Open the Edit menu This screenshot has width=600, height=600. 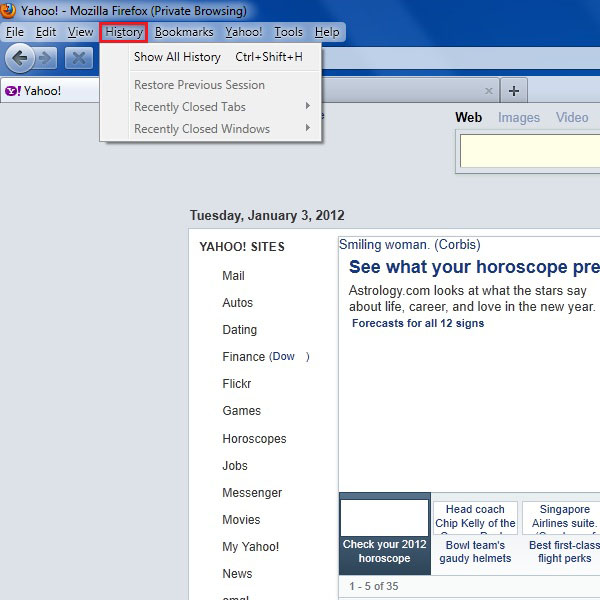click(46, 32)
